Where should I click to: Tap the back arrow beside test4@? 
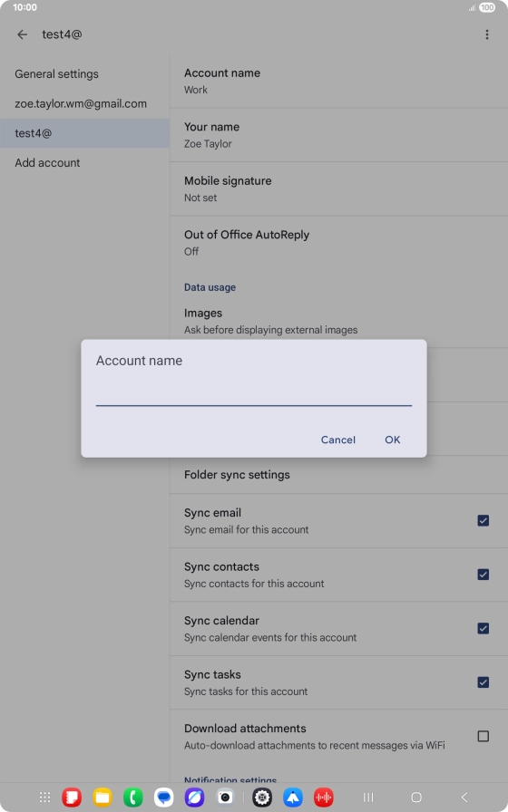coord(22,34)
